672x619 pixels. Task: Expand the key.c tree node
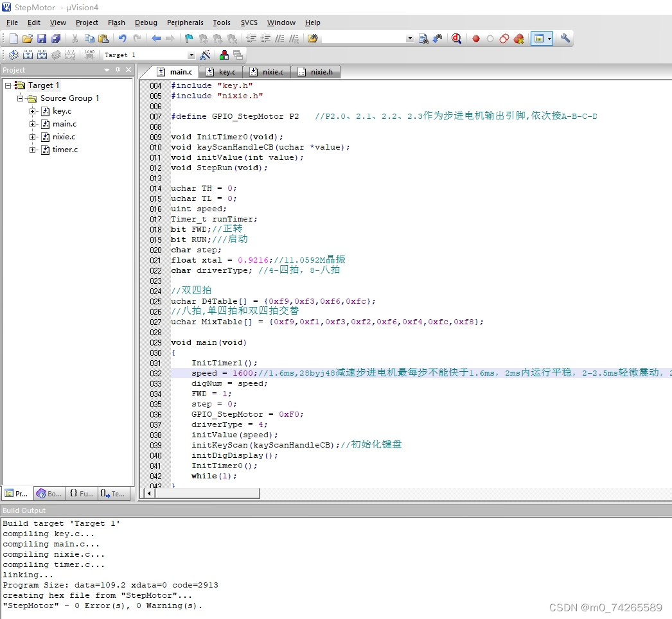point(33,111)
